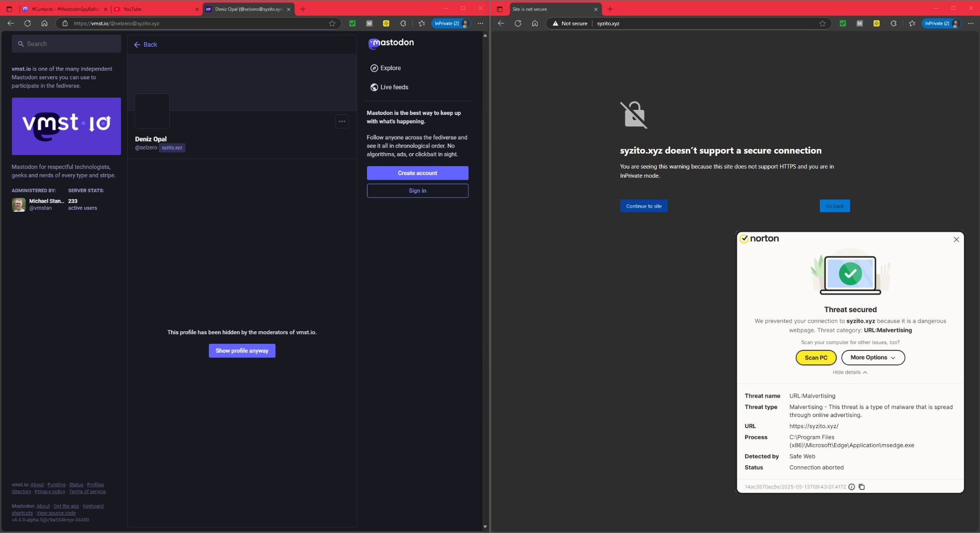Open the yellow circle extension in right browser
The image size is (980, 533).
(x=876, y=23)
